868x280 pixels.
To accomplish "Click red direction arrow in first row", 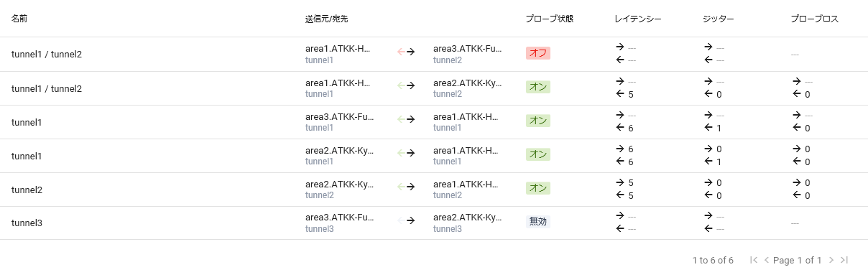I will [x=402, y=52].
